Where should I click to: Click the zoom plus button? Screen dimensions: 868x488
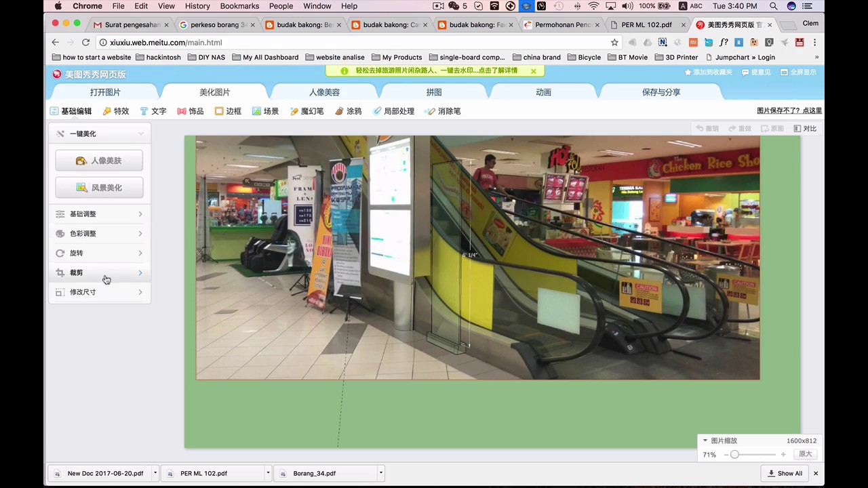(783, 455)
